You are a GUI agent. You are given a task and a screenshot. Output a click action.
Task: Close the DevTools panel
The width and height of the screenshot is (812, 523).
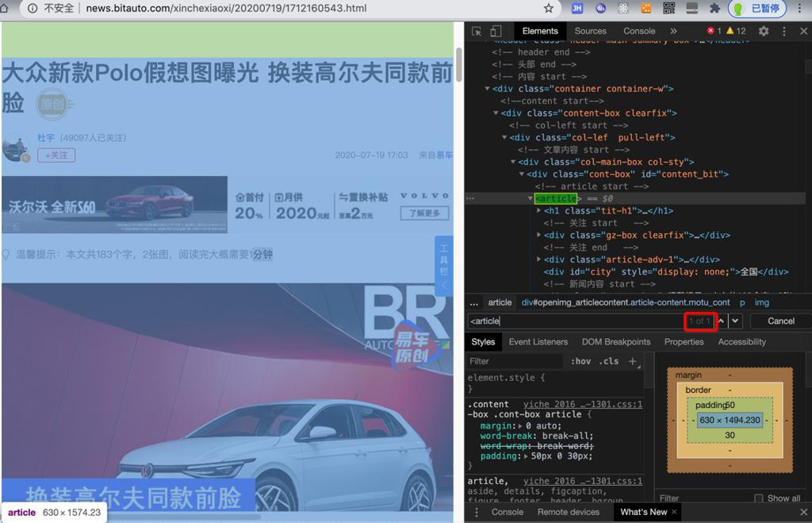(803, 31)
